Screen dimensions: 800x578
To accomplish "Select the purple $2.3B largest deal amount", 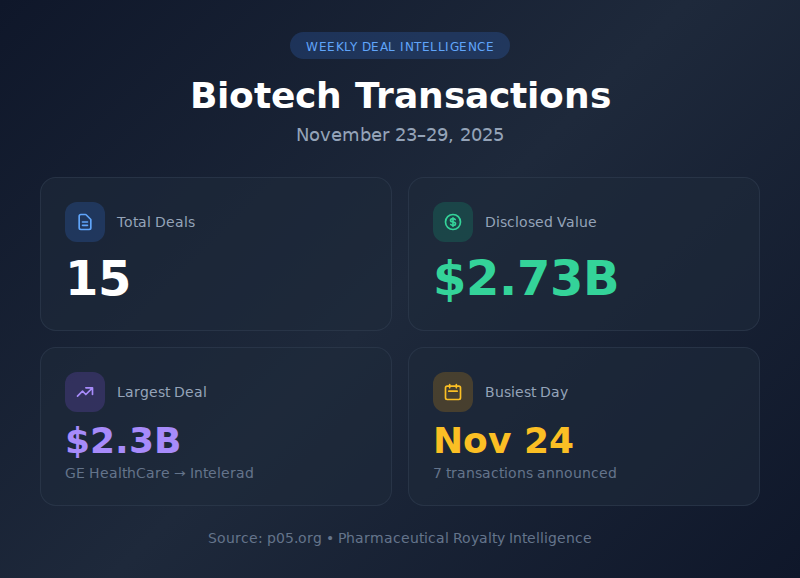I will click(123, 441).
